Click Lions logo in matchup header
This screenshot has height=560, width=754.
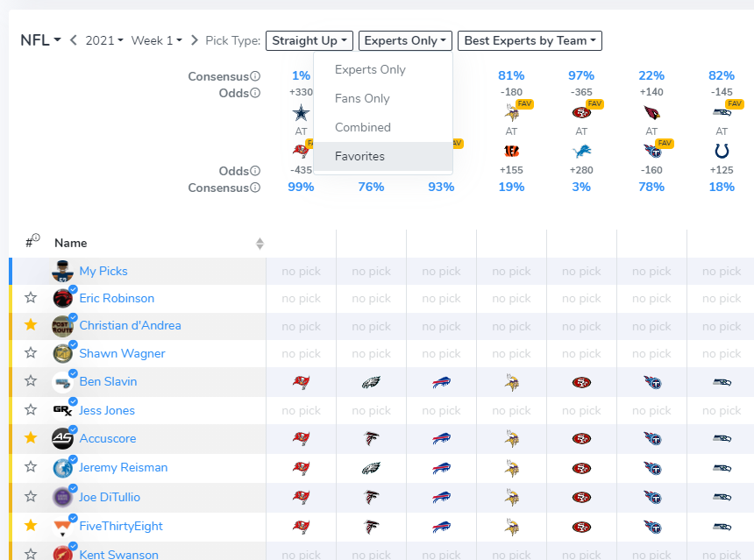(x=581, y=151)
